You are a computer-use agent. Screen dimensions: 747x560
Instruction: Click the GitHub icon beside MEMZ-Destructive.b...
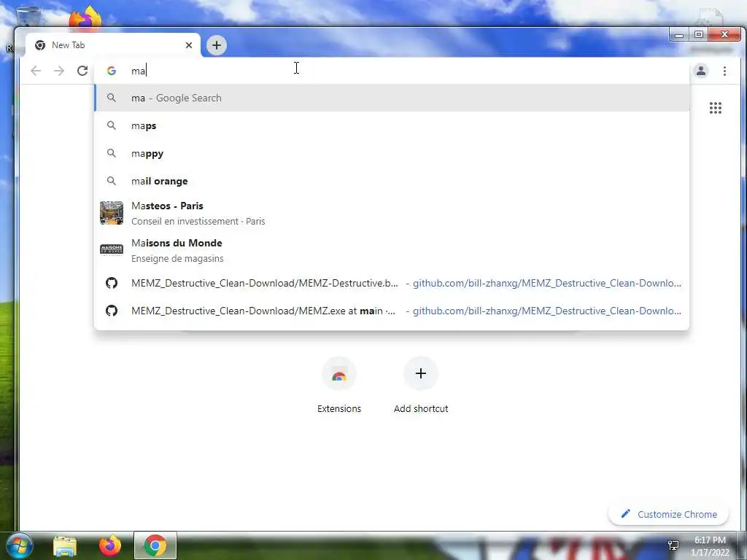112,284
